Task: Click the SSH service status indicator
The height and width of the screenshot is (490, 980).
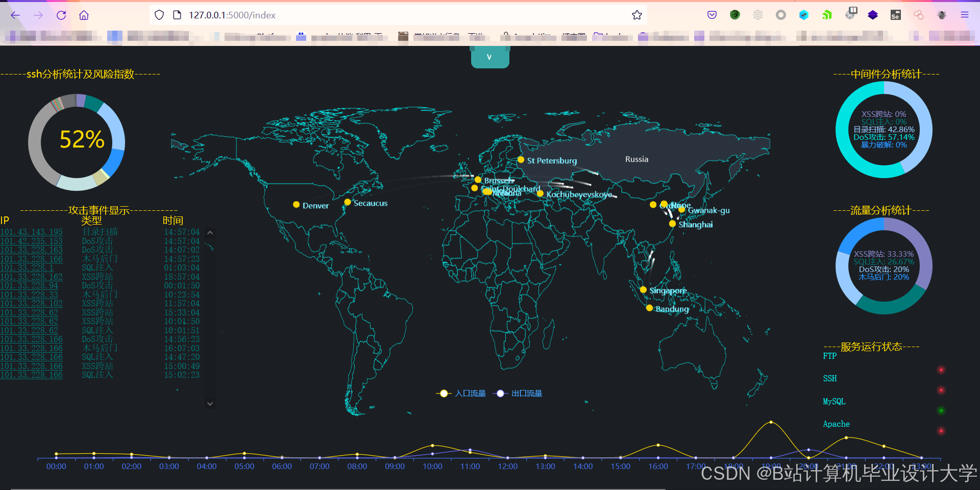Action: pyautogui.click(x=941, y=390)
